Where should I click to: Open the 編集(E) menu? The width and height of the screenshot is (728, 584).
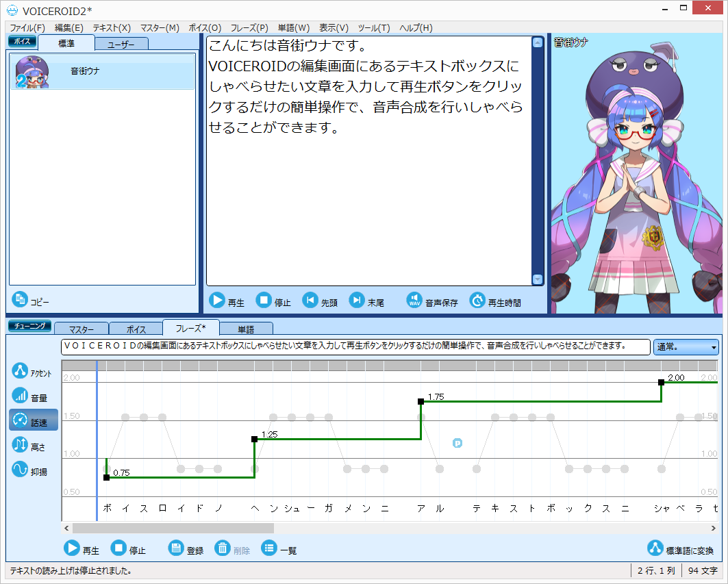pos(68,28)
